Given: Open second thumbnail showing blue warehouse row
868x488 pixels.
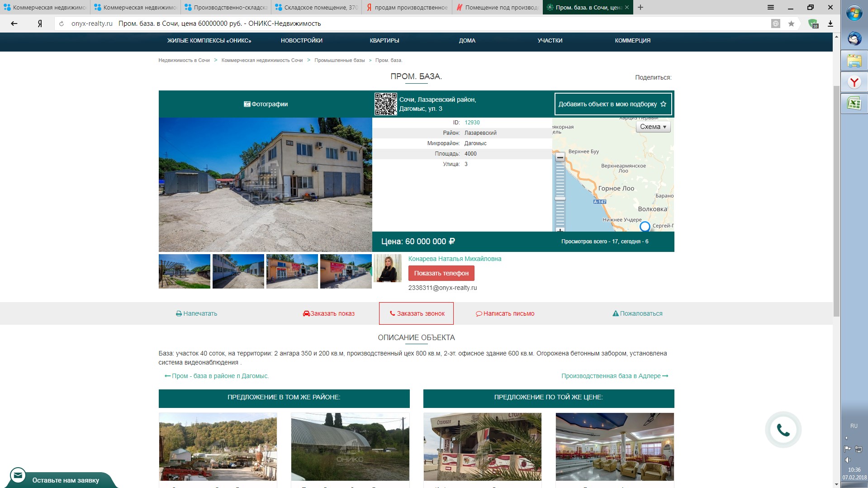Looking at the screenshot, I should click(x=238, y=271).
